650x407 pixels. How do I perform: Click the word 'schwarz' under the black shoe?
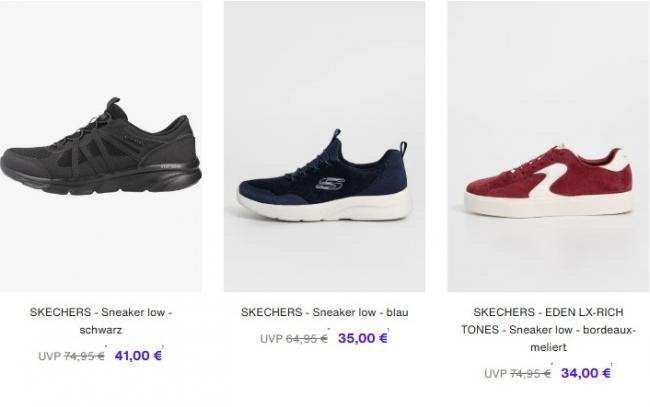click(x=101, y=330)
